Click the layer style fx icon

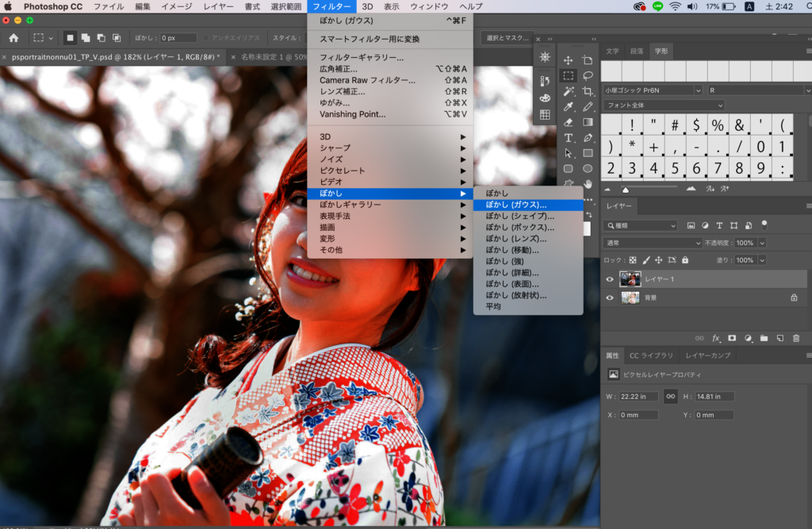tap(716, 338)
